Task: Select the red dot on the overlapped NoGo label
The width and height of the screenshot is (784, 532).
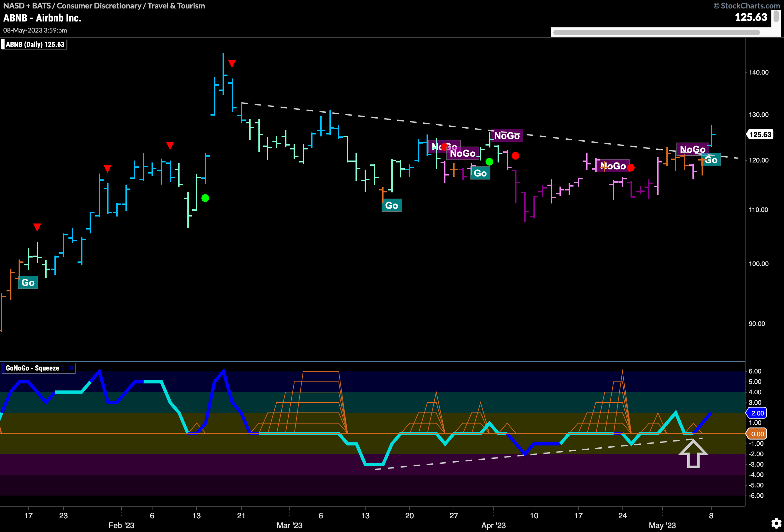Action: [x=444, y=147]
